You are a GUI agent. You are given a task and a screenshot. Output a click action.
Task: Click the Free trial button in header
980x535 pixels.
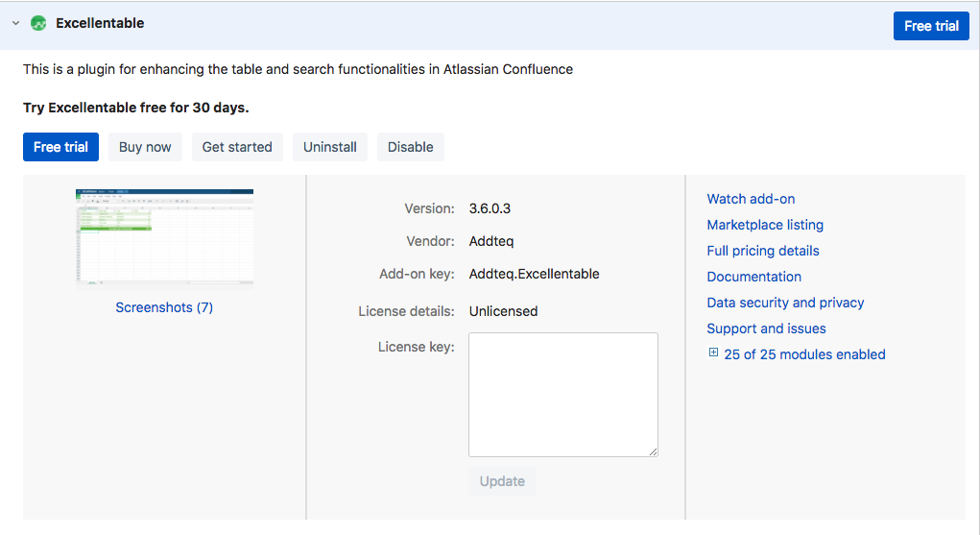click(931, 26)
